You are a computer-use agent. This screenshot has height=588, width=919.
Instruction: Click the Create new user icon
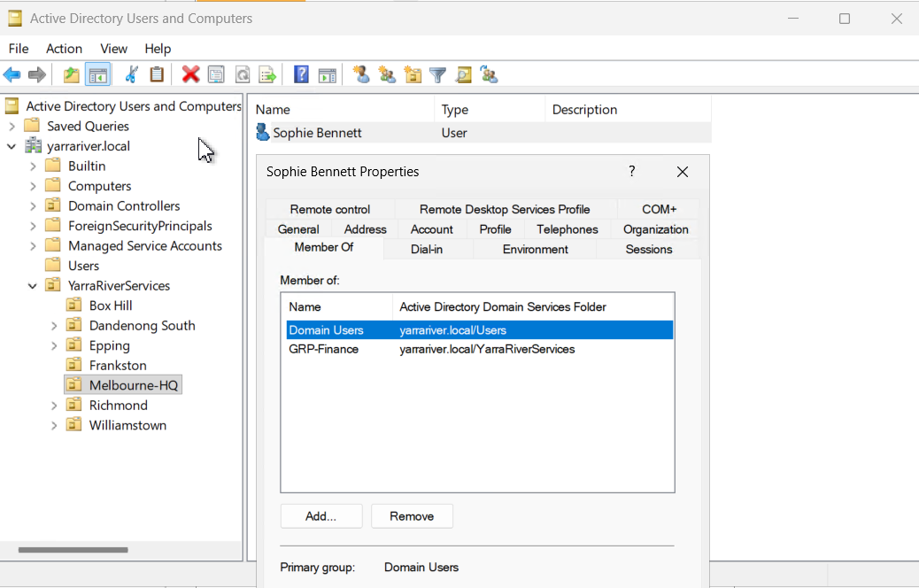pos(361,74)
